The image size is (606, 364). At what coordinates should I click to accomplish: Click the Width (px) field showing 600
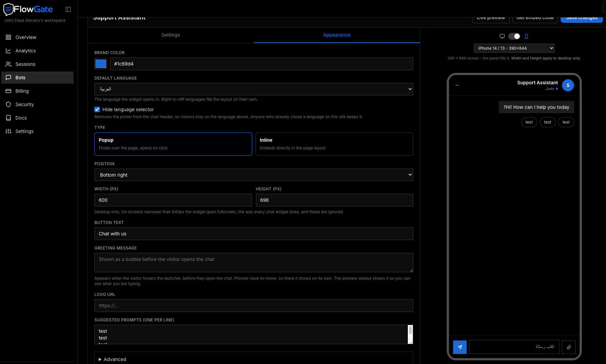coord(173,200)
